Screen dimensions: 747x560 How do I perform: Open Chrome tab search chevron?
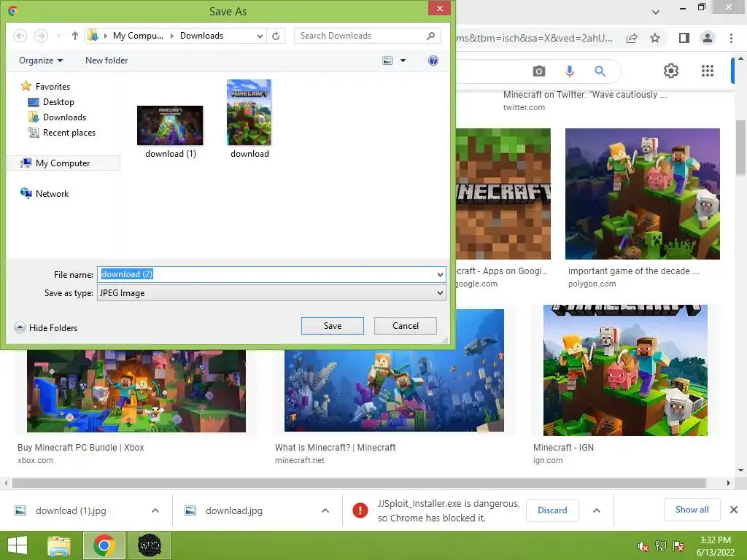656,12
